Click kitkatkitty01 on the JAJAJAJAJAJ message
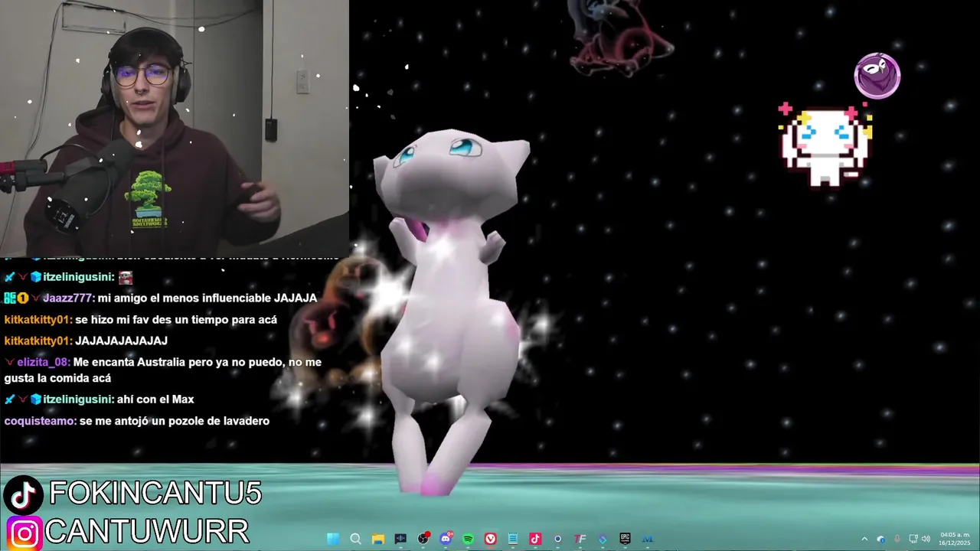Viewport: 980px width, 551px height. (38, 341)
